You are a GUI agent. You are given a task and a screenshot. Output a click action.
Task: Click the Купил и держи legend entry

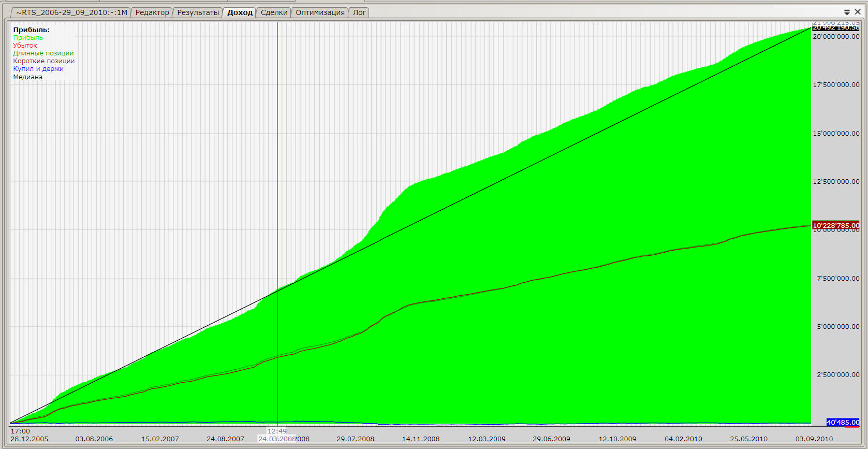pyautogui.click(x=38, y=69)
